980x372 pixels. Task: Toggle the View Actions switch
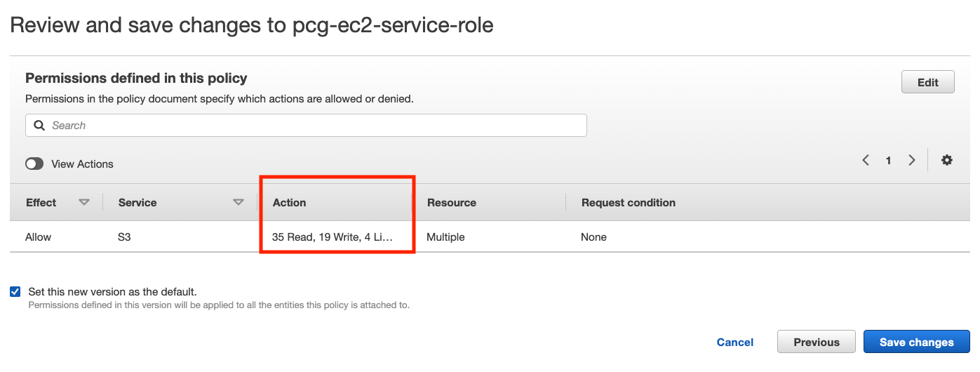pos(34,164)
